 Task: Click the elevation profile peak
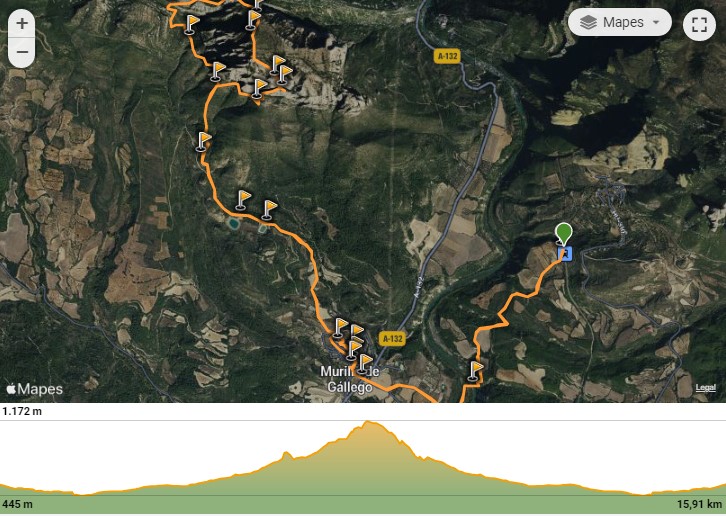click(368, 422)
